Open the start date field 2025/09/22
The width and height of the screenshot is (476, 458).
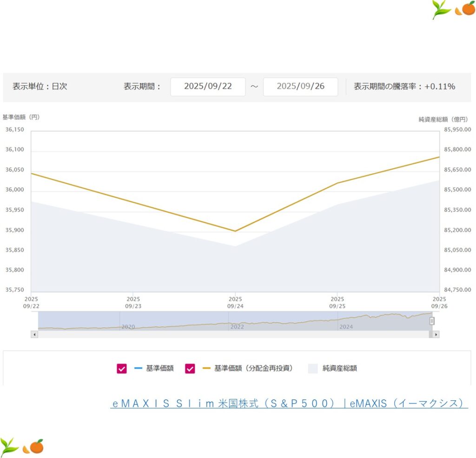coord(207,86)
